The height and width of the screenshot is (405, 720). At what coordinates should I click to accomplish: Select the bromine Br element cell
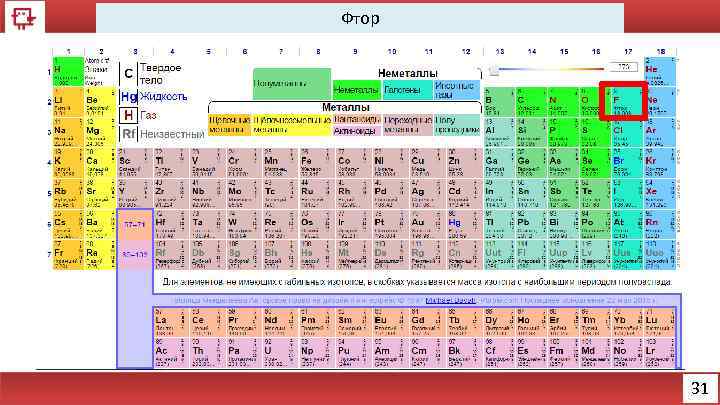[626, 163]
